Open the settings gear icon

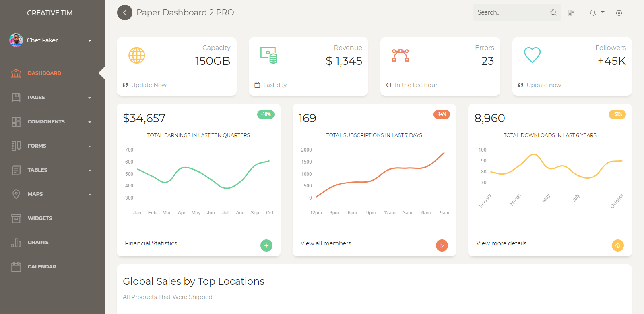coord(619,13)
